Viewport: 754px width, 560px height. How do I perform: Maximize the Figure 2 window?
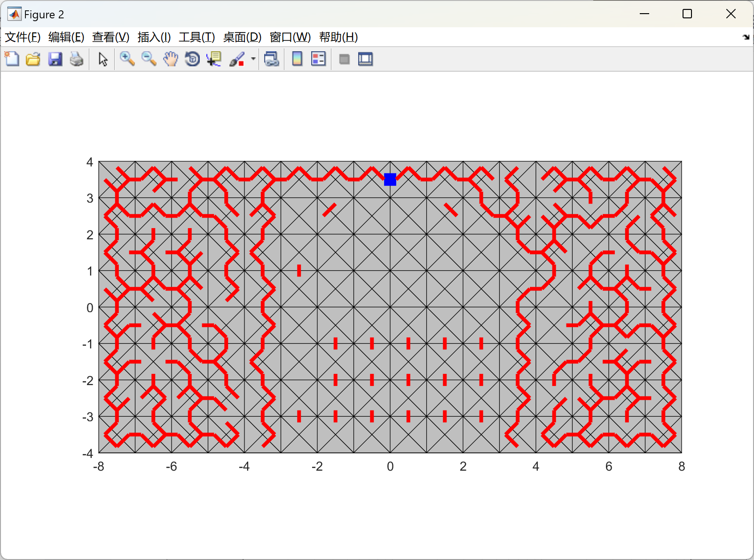(x=687, y=14)
